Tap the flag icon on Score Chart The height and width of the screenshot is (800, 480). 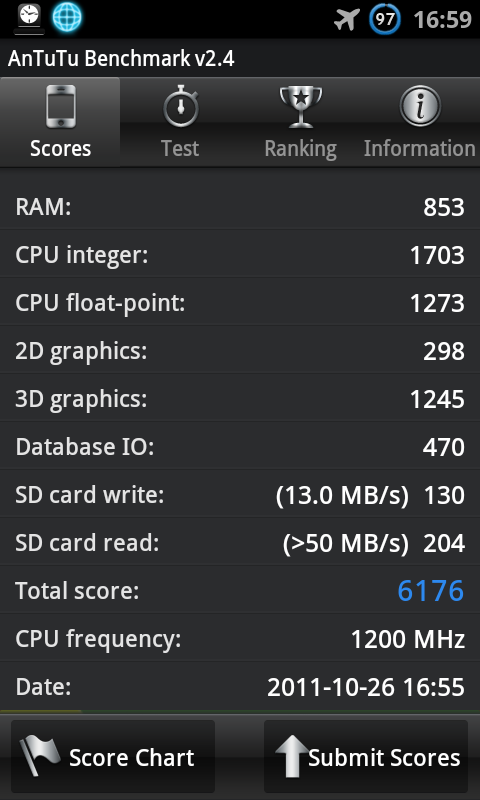click(39, 756)
